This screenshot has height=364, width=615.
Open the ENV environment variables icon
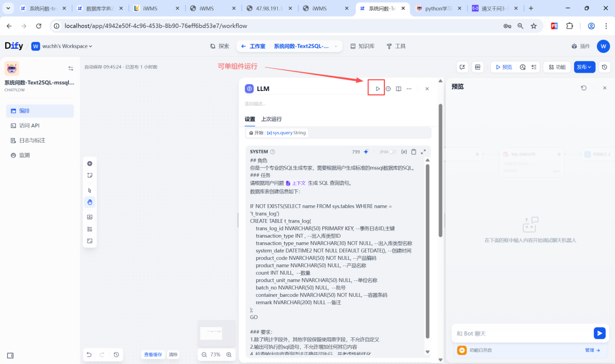(478, 67)
